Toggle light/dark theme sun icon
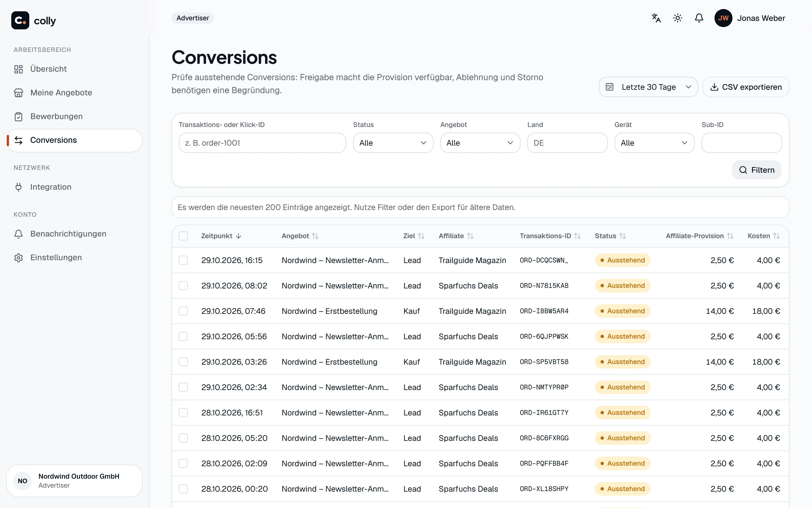The image size is (812, 508). (678, 18)
